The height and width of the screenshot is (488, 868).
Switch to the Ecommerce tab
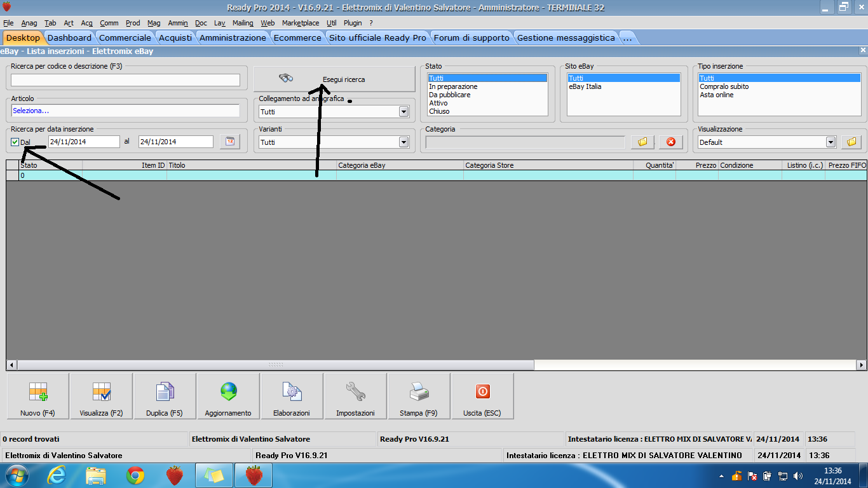297,37
